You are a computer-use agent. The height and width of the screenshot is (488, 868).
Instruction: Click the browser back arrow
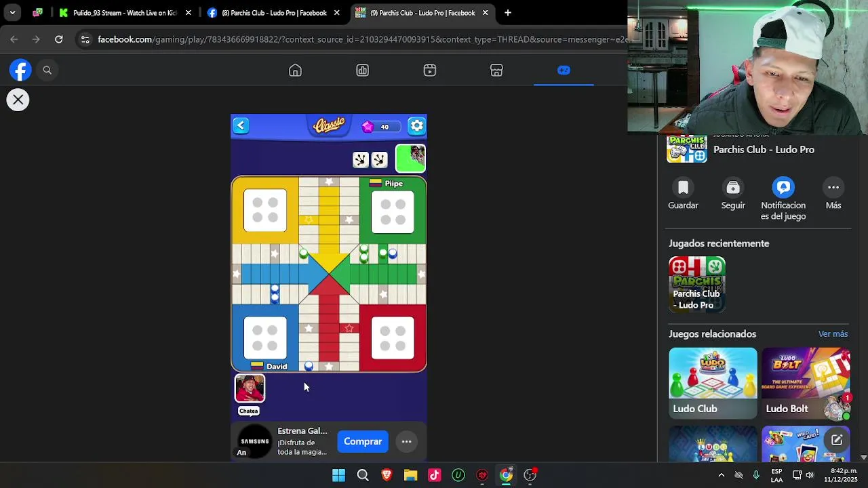[14, 39]
